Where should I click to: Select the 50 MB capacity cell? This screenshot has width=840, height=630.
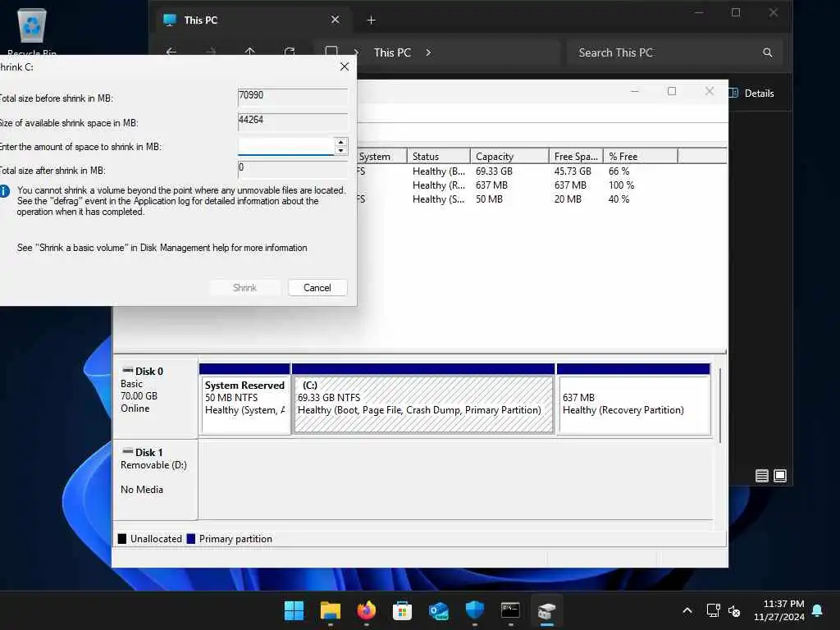point(489,199)
